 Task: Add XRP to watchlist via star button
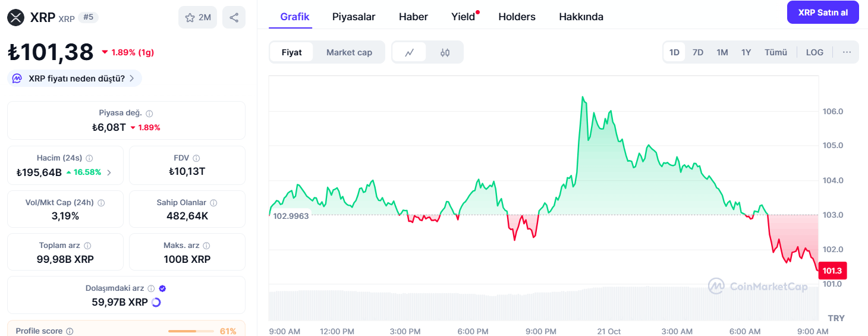coord(198,17)
